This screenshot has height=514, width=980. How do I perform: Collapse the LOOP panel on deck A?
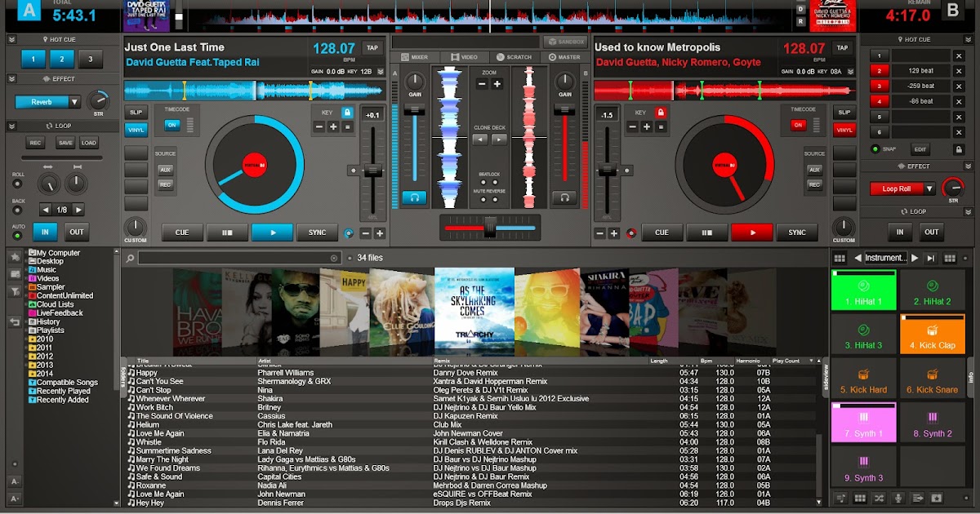coord(11,126)
